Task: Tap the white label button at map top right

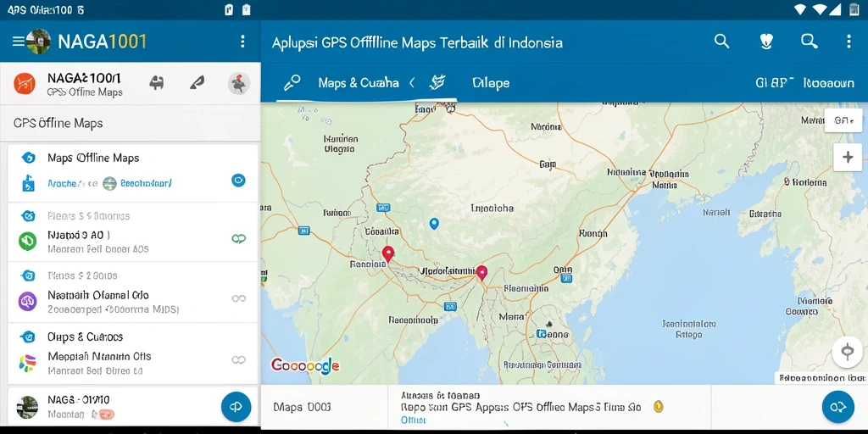Action: 843,120
